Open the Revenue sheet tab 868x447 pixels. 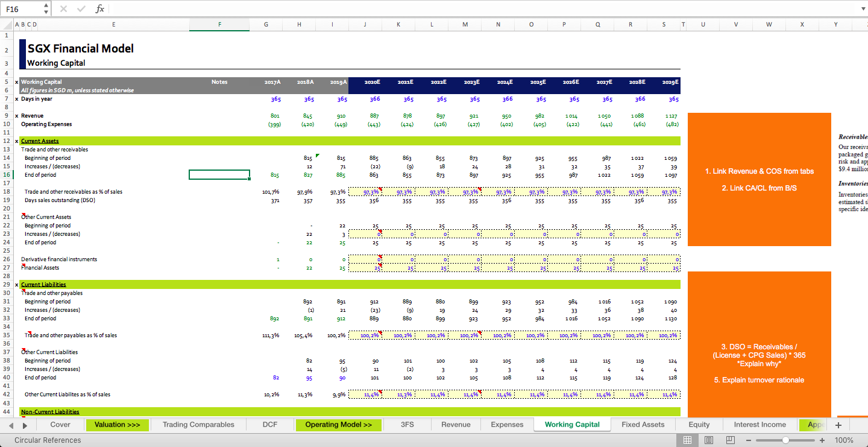(x=456, y=425)
